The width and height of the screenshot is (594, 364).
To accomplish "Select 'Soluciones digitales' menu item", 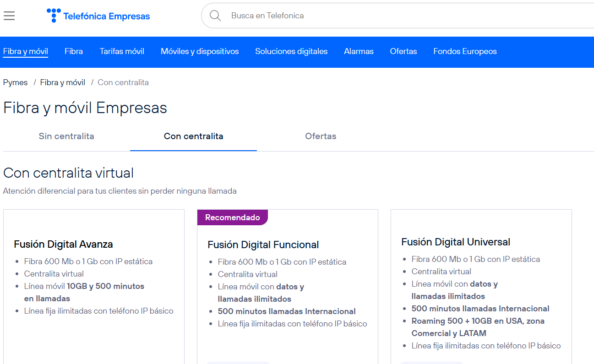I will (291, 51).
